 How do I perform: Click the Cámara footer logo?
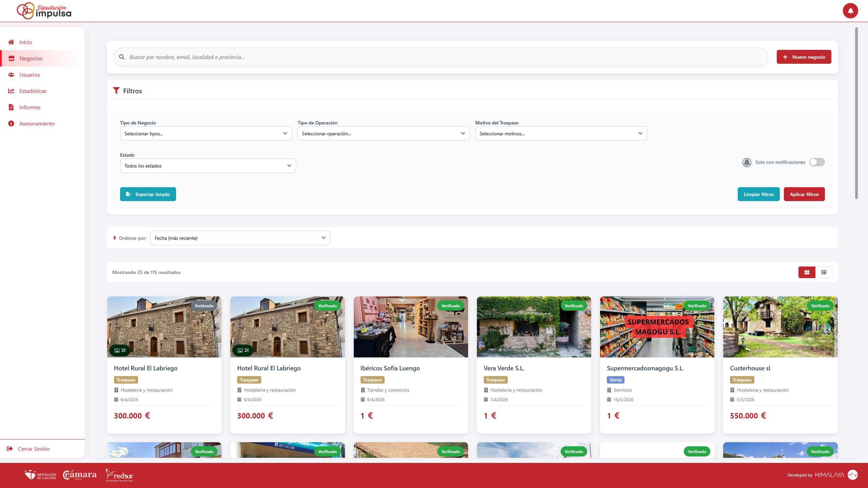(x=80, y=475)
